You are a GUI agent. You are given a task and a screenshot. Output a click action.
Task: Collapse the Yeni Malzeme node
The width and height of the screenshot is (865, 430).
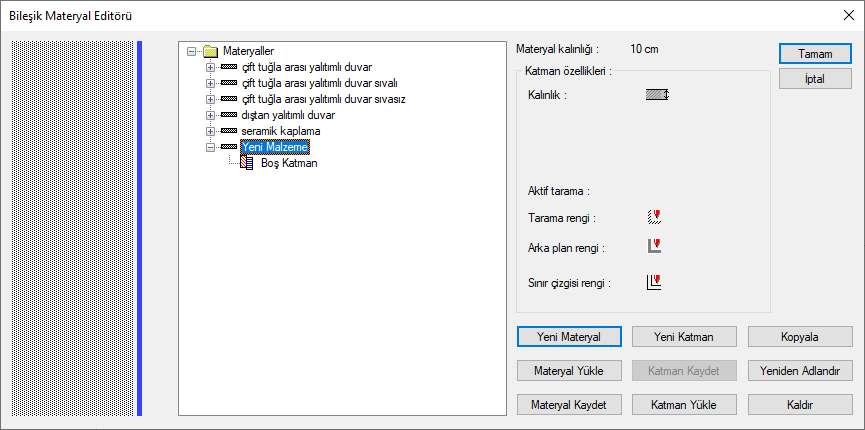(210, 147)
